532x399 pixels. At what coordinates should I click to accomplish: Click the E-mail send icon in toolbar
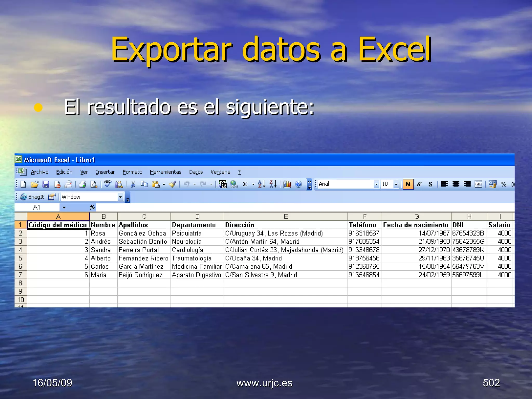(68, 184)
